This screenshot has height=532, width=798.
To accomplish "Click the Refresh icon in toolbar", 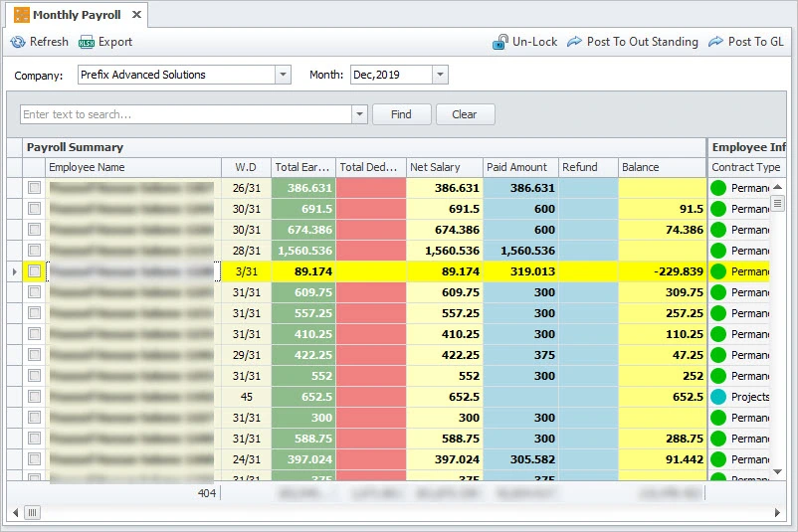I will click(18, 42).
